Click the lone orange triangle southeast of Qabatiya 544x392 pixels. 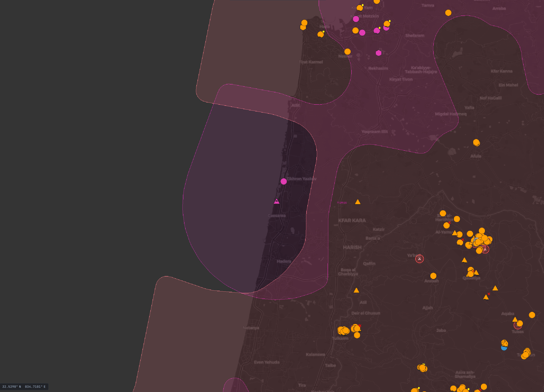[x=495, y=288]
